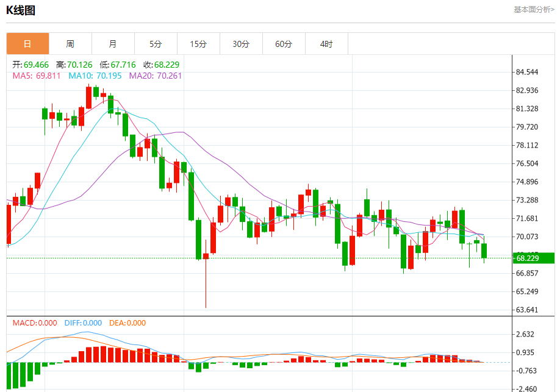Open the 30分 interval tab

tap(241, 43)
